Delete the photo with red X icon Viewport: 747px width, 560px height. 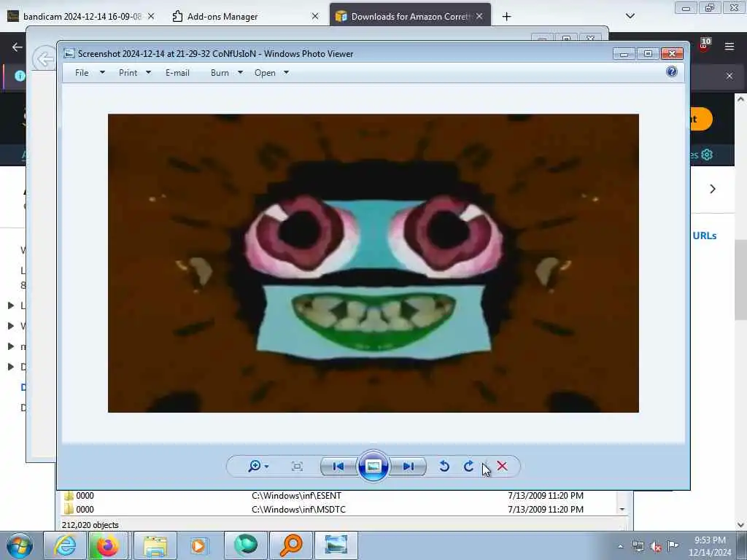click(x=502, y=466)
